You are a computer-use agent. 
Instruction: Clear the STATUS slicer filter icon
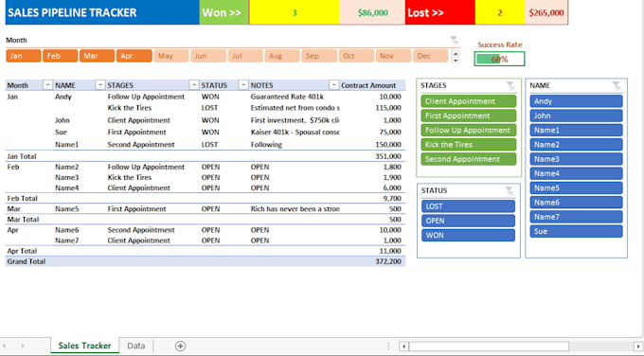click(510, 191)
